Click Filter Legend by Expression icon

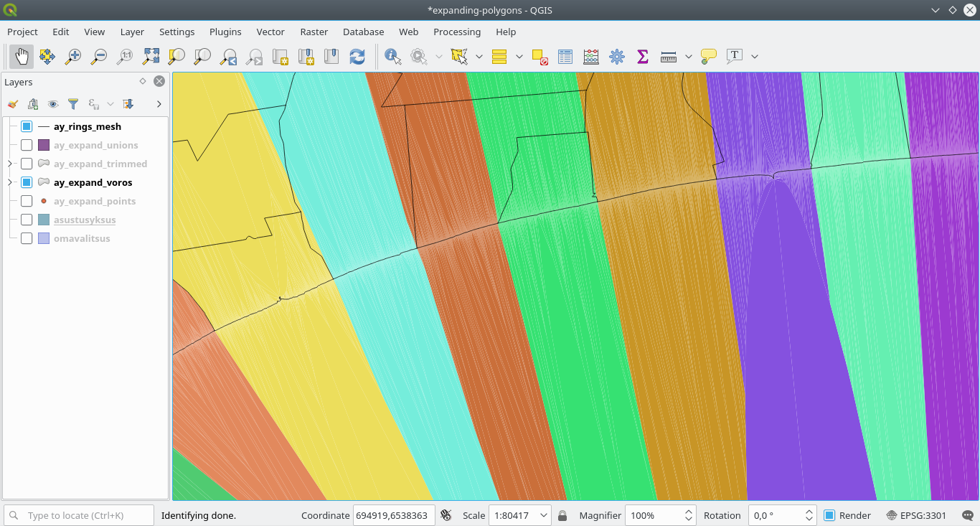(94, 104)
